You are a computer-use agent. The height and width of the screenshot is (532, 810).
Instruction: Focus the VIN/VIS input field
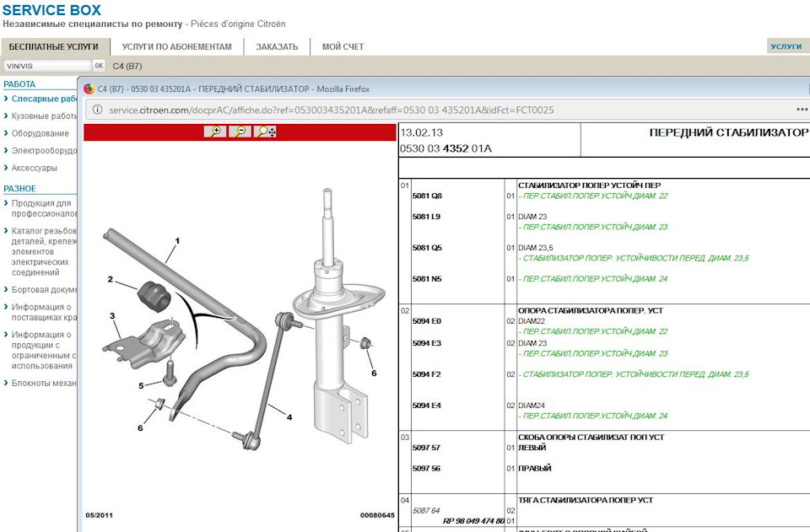(x=47, y=66)
